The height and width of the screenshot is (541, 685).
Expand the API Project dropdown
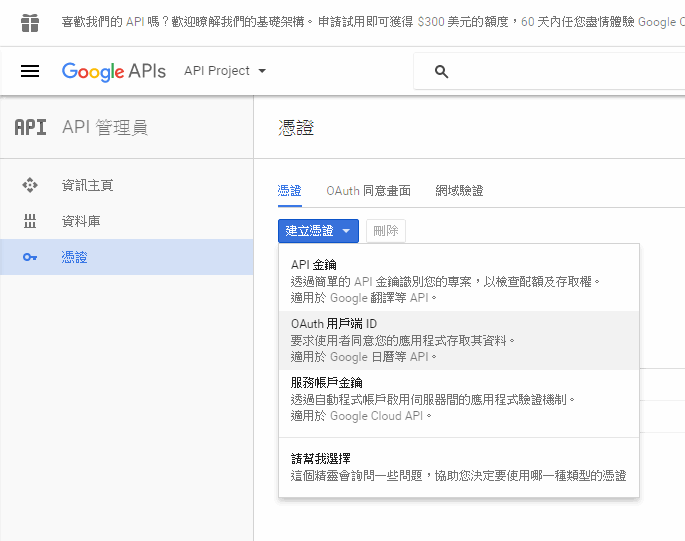click(225, 71)
